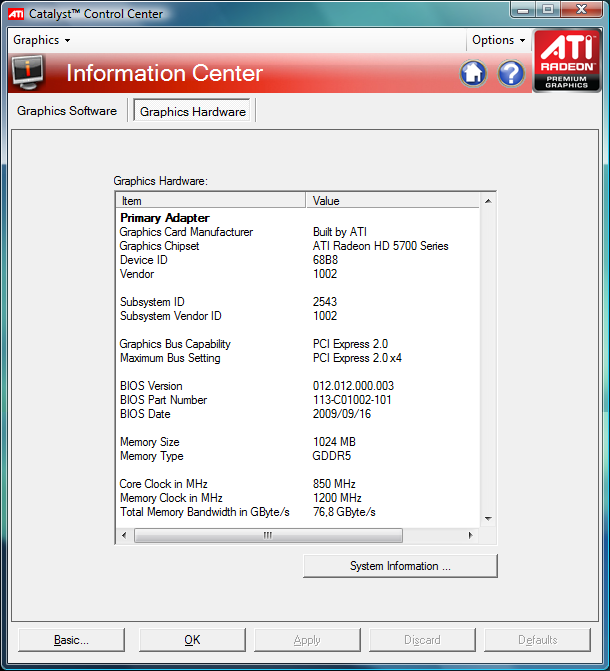Click the ATI icon in the title bar

click(x=16, y=14)
